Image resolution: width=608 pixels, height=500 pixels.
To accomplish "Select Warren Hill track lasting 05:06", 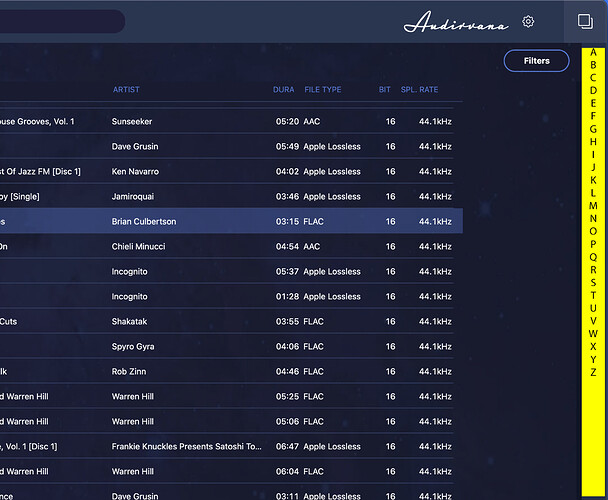I will (x=226, y=421).
